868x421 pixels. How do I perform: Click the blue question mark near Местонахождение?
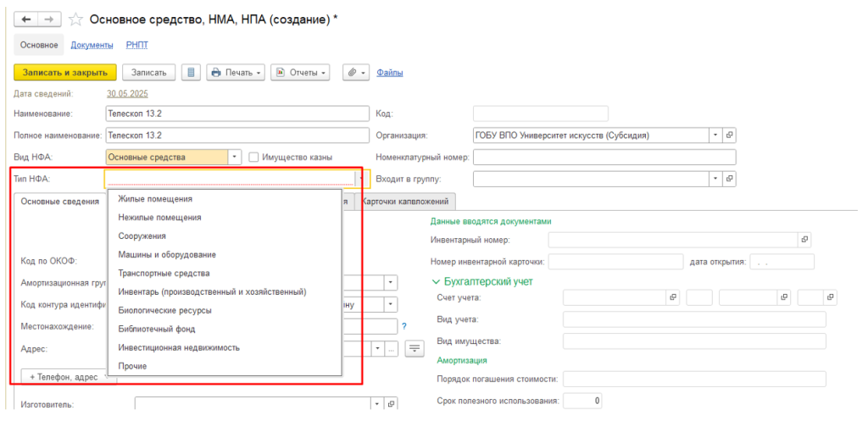(x=404, y=326)
